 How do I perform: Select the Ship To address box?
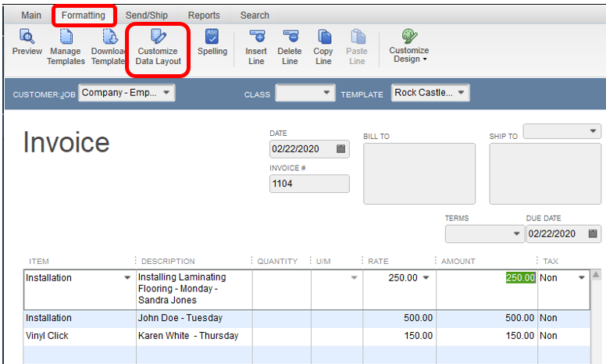(545, 173)
